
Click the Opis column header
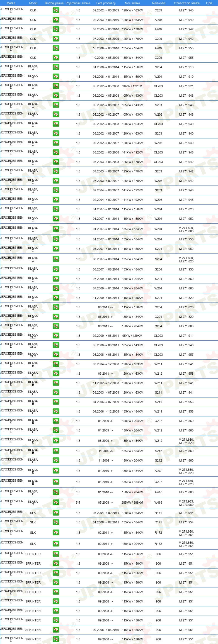pyautogui.click(x=209, y=3)
